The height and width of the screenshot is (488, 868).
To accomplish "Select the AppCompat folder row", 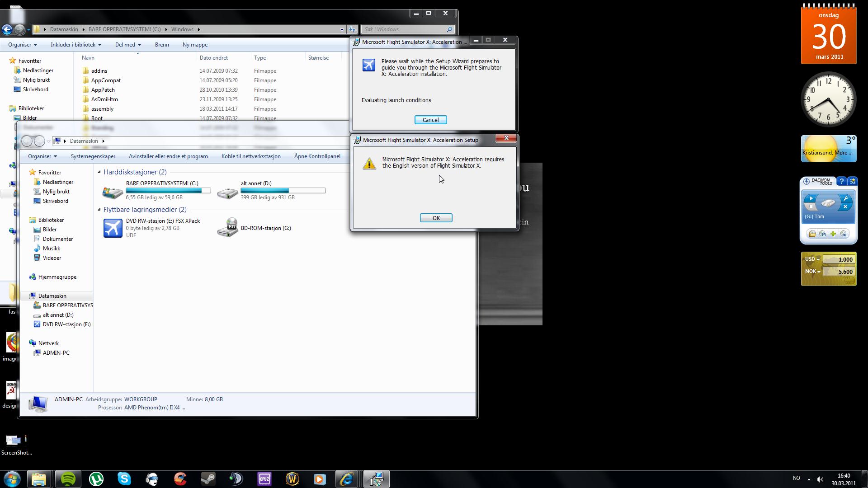I will point(212,80).
